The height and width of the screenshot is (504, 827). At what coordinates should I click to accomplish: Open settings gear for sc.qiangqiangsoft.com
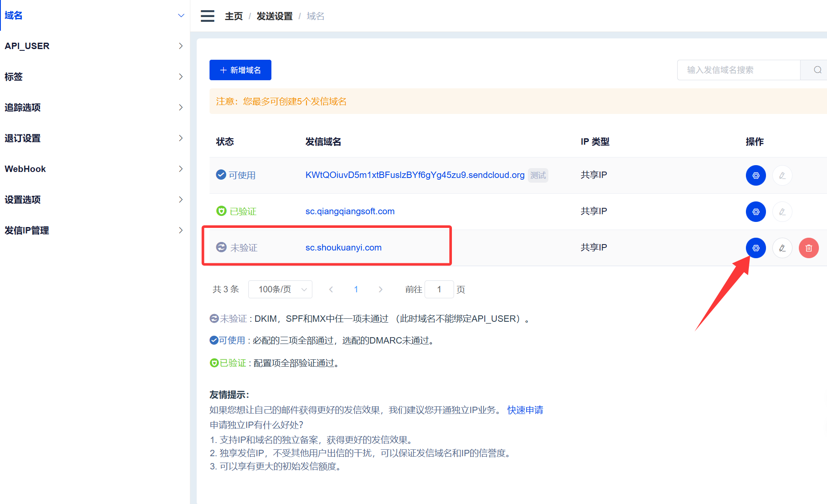pos(756,212)
